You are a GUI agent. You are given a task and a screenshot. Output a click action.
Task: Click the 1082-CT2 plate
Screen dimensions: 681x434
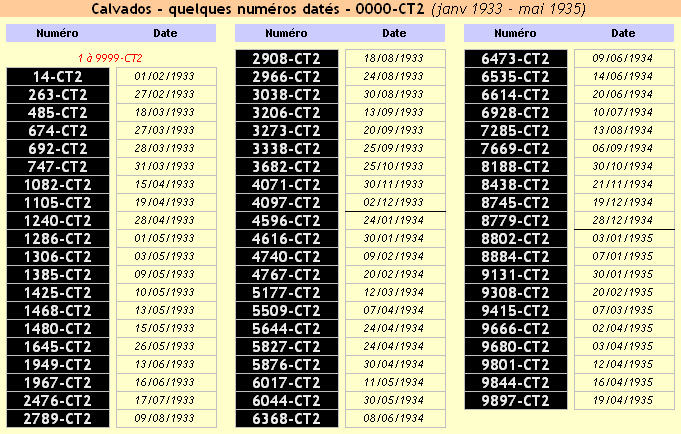click(x=58, y=185)
